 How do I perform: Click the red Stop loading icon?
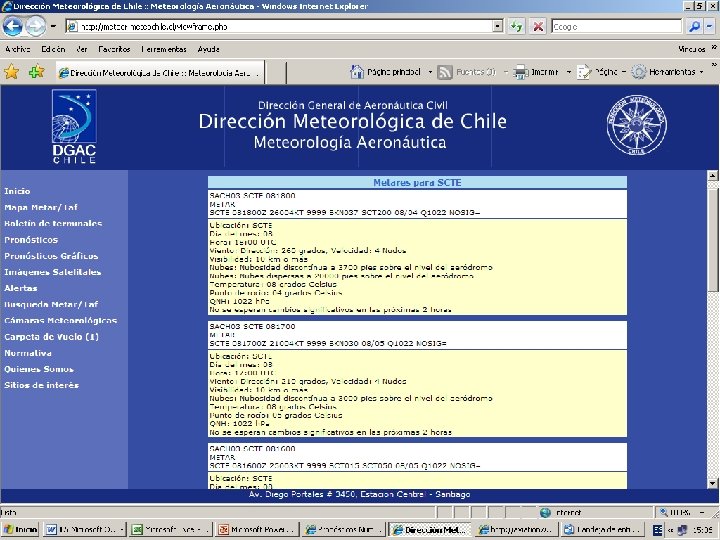point(538,27)
